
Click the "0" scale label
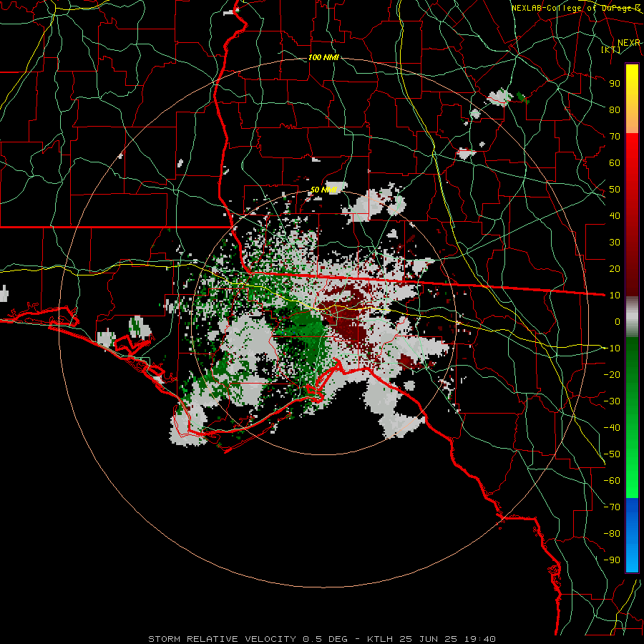tap(618, 322)
